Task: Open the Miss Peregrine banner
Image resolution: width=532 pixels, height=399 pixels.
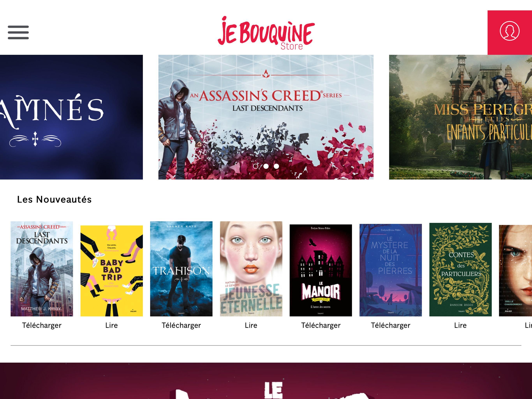Action: pos(461,117)
